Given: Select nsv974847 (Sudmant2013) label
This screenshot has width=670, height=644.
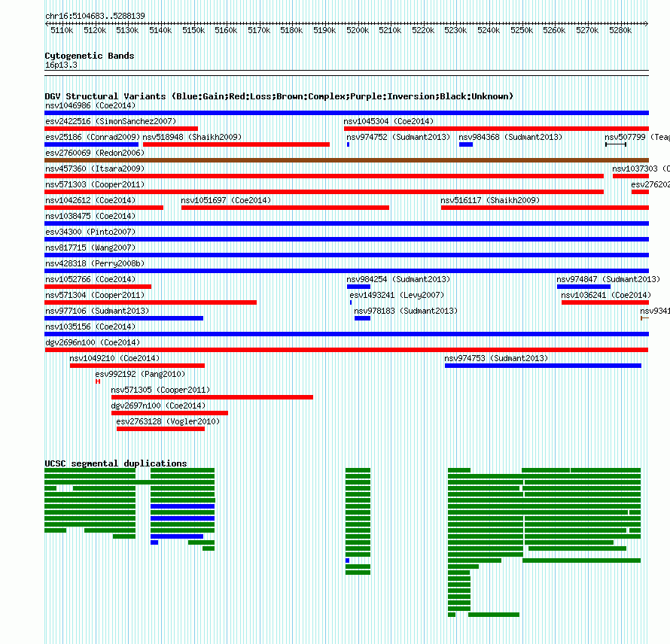Looking at the screenshot, I should pyautogui.click(x=608, y=279).
